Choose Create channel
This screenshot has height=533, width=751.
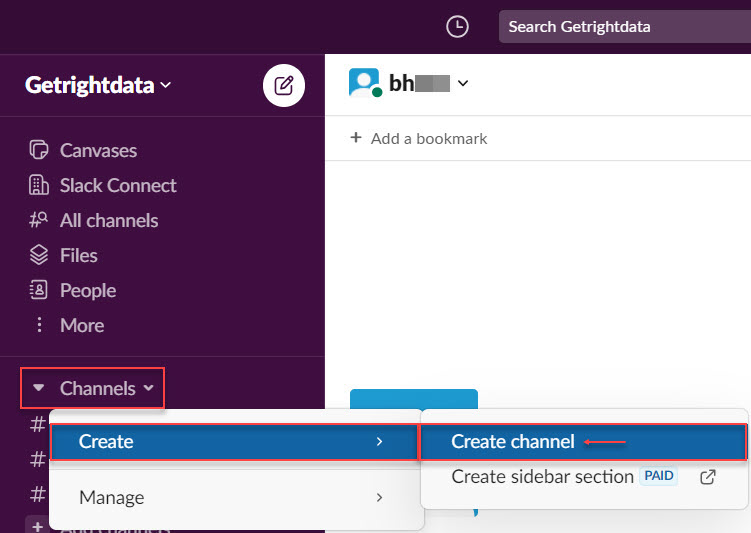coord(583,442)
